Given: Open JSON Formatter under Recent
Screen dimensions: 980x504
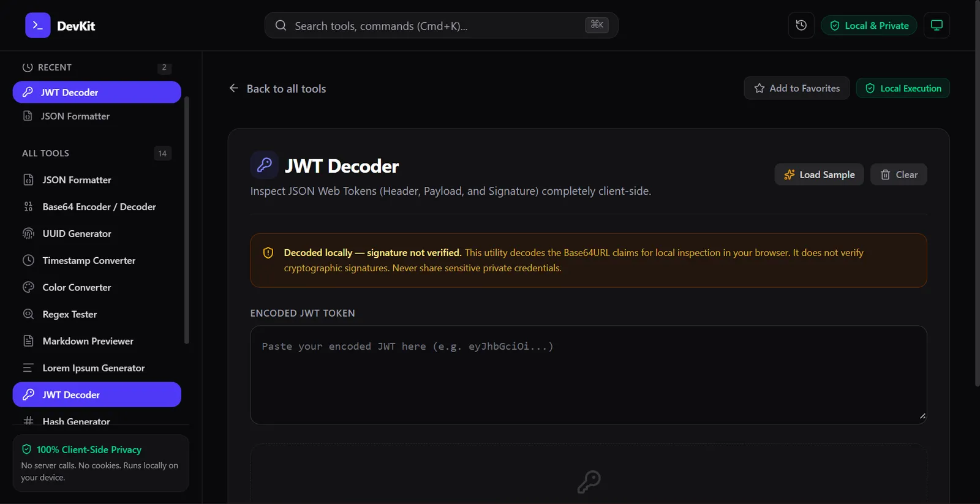Looking at the screenshot, I should click(97, 116).
